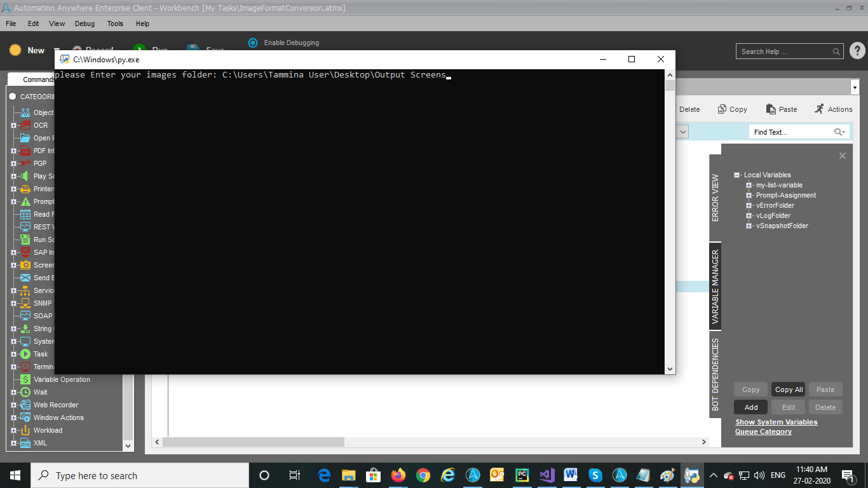Open Skype from the taskbar
The image size is (868, 488).
point(595,475)
